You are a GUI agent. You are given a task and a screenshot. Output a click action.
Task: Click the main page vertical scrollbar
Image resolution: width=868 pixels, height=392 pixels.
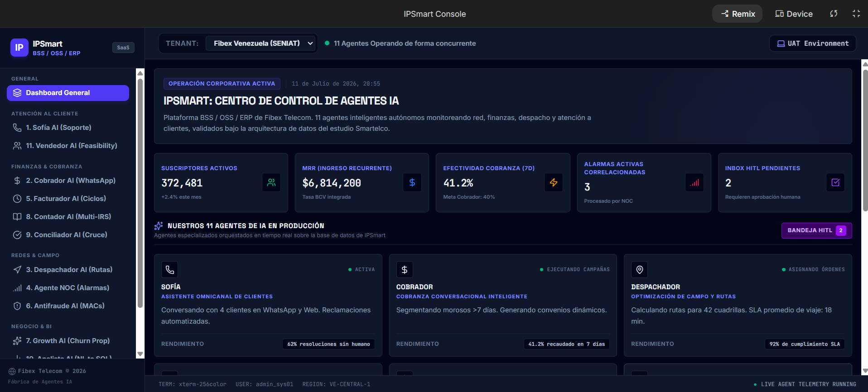pos(865,140)
